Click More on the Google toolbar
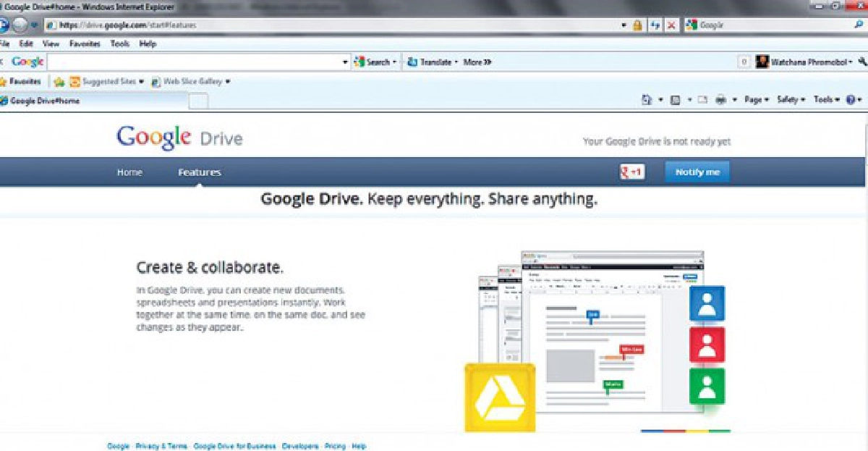 point(477,62)
